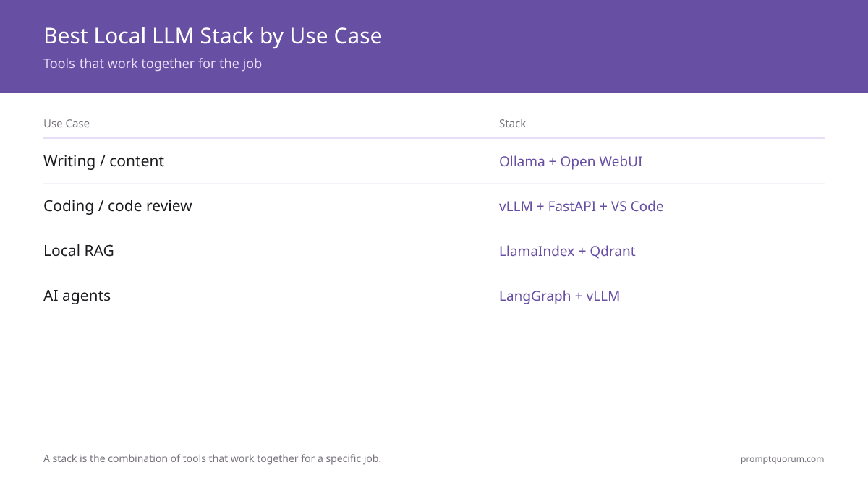Select the 'Coding / code review' cell
The width and height of the screenshot is (868, 488).
pos(118,206)
